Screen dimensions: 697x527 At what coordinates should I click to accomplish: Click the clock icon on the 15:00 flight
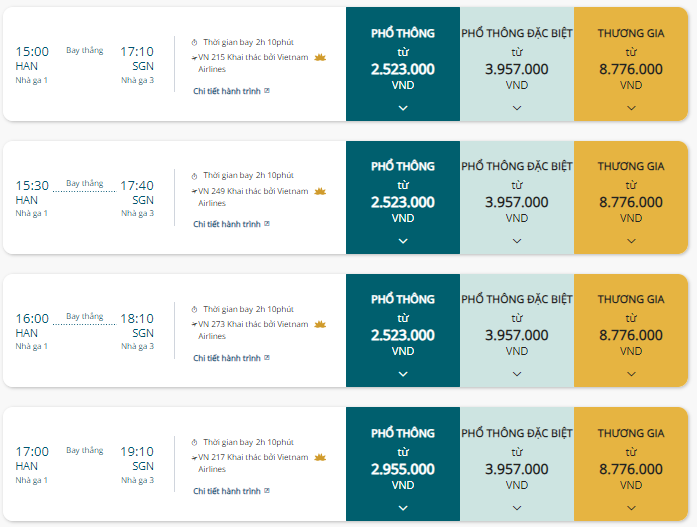click(x=195, y=42)
